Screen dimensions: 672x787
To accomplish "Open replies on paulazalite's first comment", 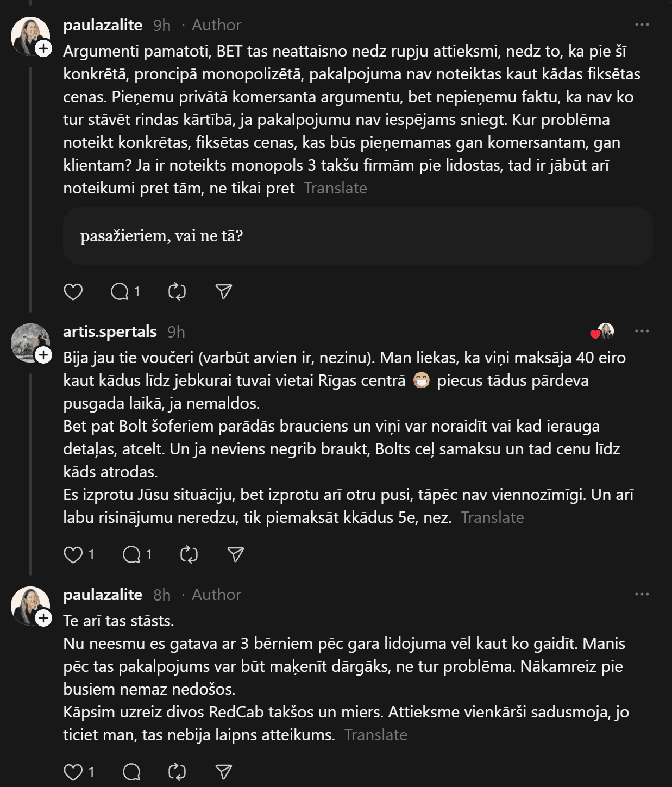I will (x=120, y=292).
